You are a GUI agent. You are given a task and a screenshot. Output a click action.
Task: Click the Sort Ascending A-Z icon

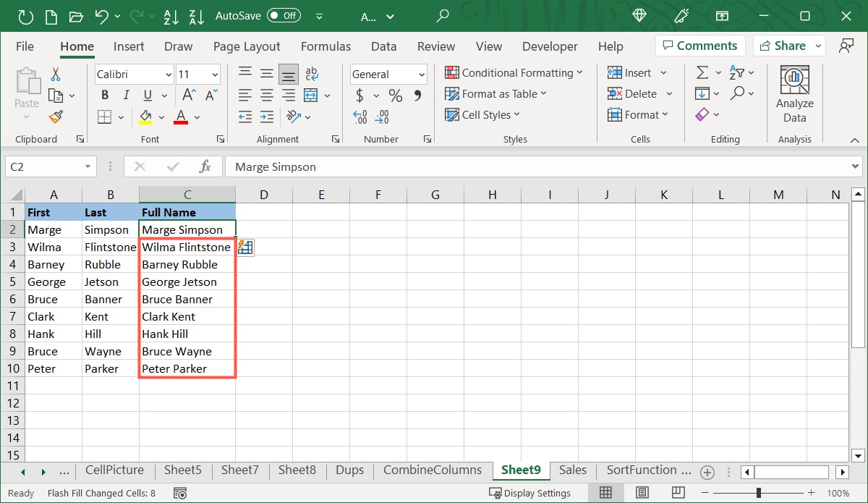tap(172, 15)
